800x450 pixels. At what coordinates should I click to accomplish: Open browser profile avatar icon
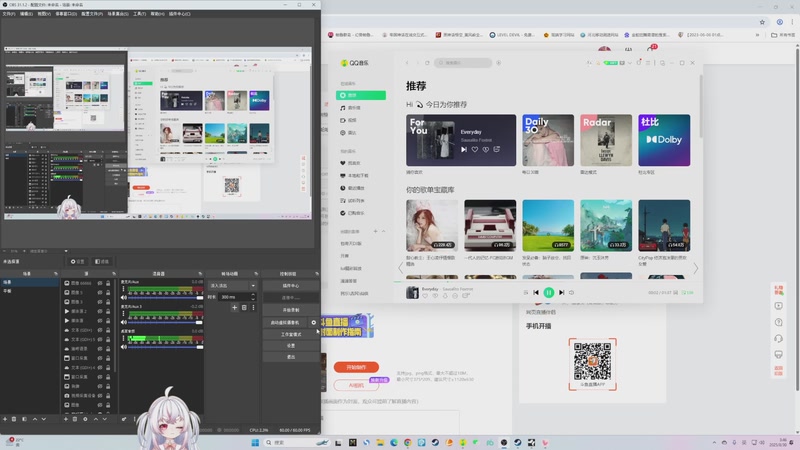coord(780,22)
